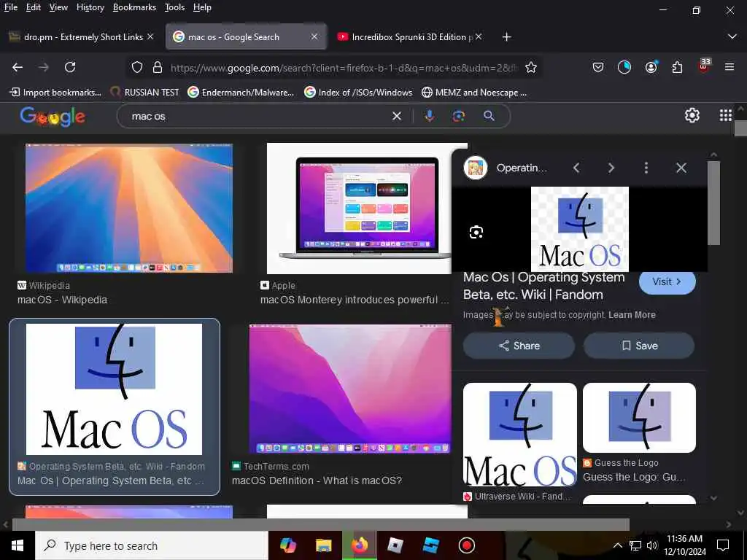Viewport: 747px width, 560px height.
Task: Click into the mac os search field
Action: point(258,116)
